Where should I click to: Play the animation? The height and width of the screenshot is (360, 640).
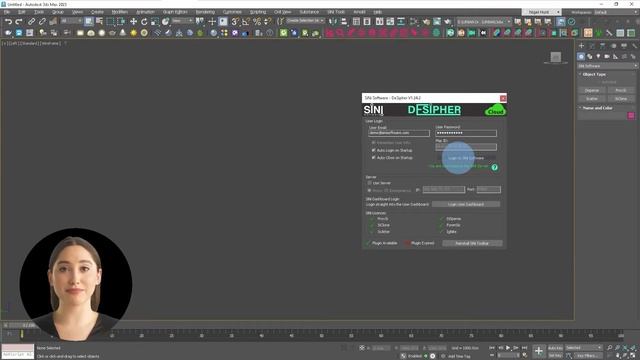(x=508, y=348)
